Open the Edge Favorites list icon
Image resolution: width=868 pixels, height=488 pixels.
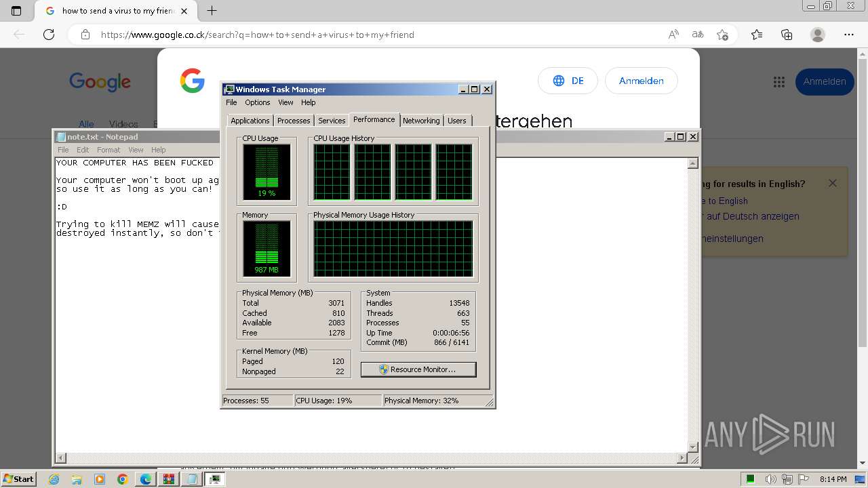point(757,35)
